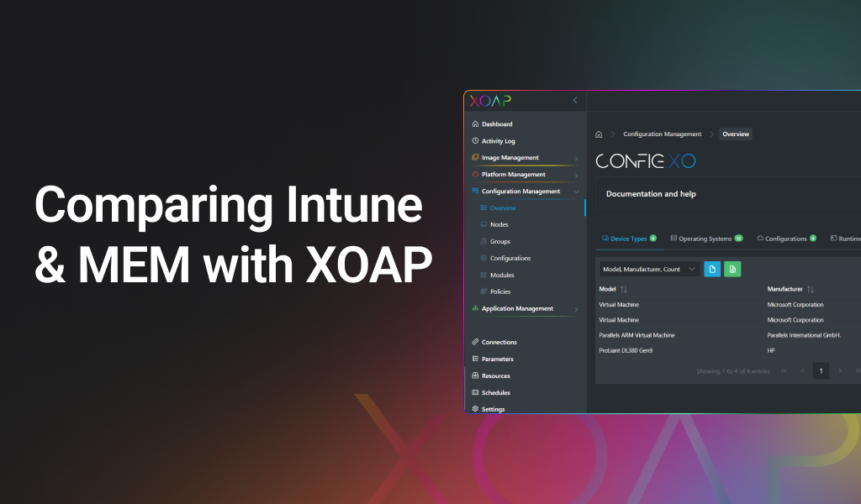
Task: Click the Nodes monitor icon
Action: click(x=483, y=224)
